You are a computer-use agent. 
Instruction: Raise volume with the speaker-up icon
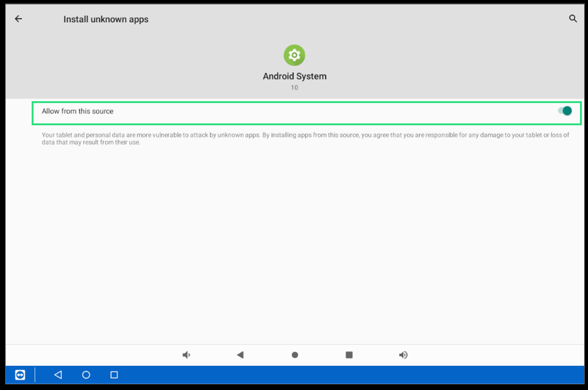tap(403, 355)
